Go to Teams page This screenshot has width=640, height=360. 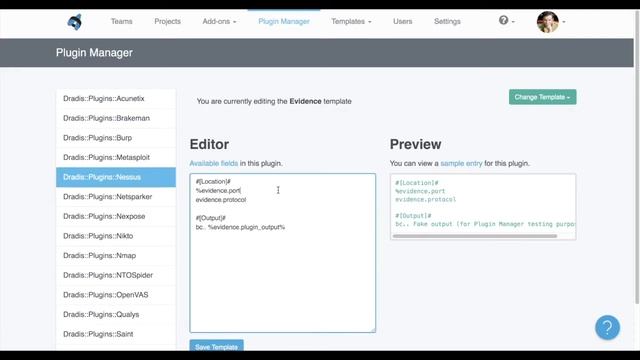pos(122,21)
